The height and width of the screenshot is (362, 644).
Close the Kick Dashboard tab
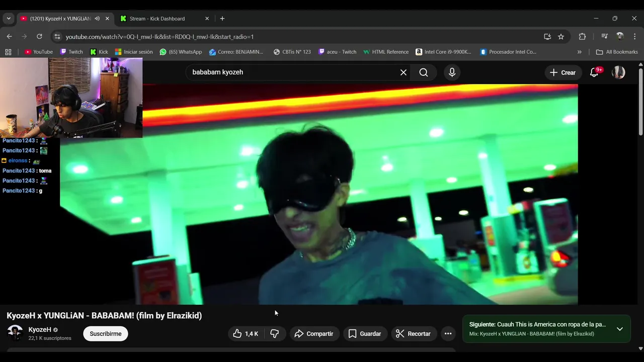[207, 19]
